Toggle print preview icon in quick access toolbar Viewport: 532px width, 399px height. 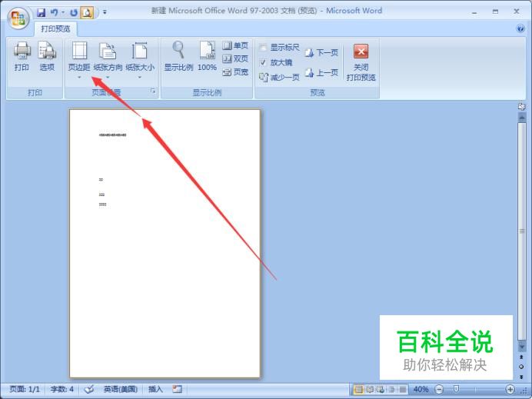pos(87,13)
